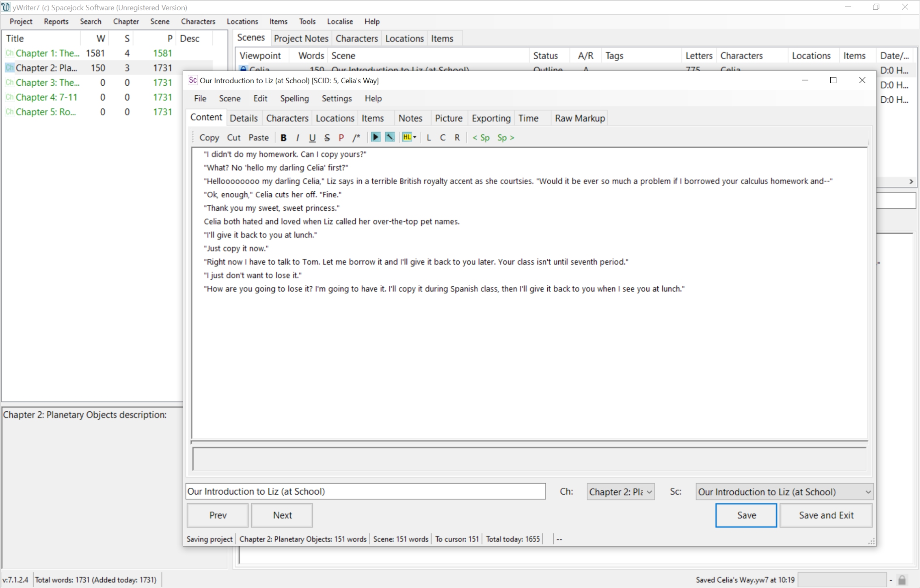Click the wrench settings icon in toolbar
The height and width of the screenshot is (588, 920).
[389, 137]
